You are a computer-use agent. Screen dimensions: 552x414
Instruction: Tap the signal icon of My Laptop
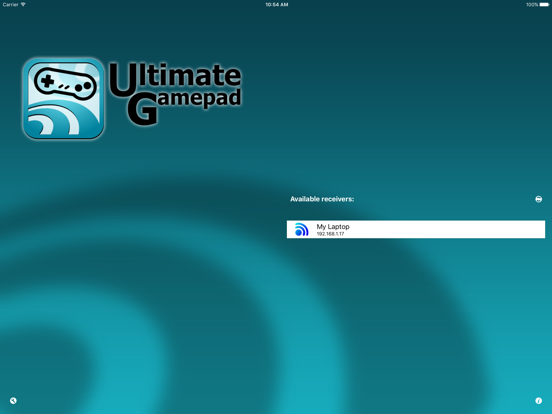pyautogui.click(x=301, y=230)
